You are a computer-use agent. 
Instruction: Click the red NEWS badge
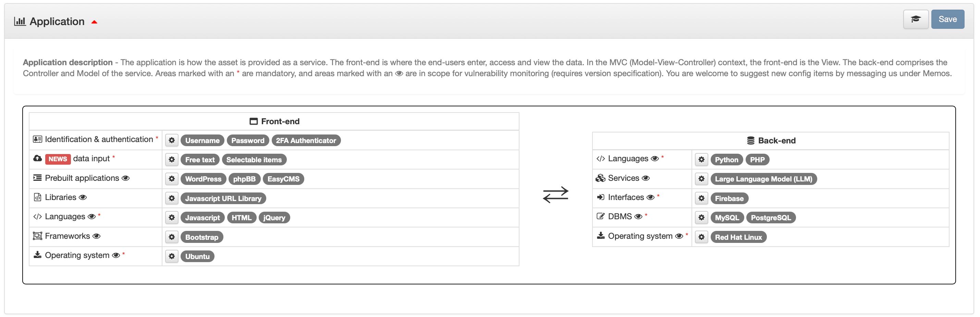58,159
